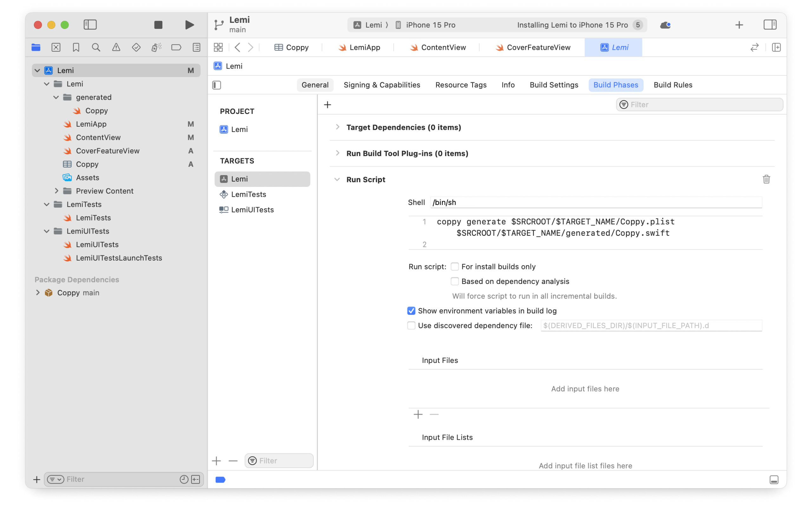Image resolution: width=812 pixels, height=514 pixels.
Task: Check 'Based on dependency analysis'
Action: click(x=455, y=281)
